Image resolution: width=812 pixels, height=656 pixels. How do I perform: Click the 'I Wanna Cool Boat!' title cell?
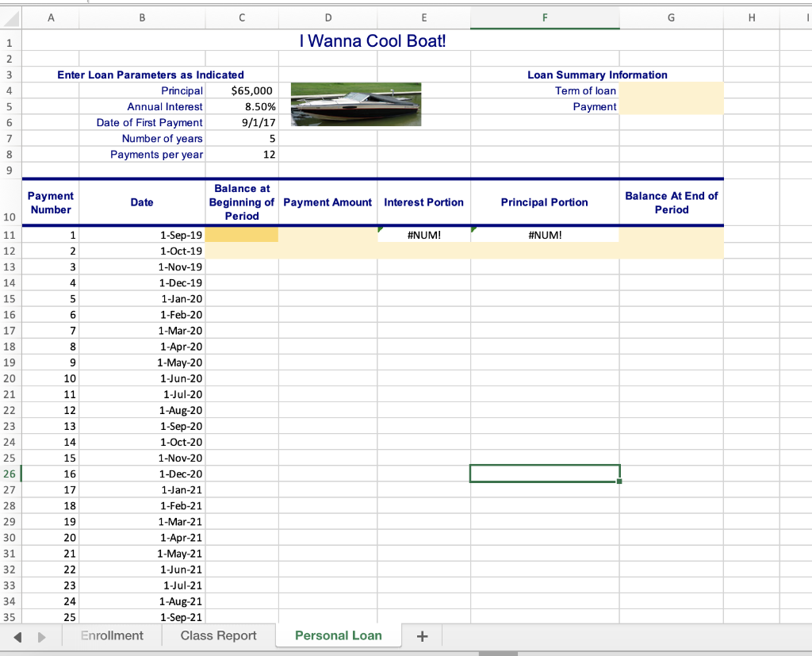pos(373,40)
